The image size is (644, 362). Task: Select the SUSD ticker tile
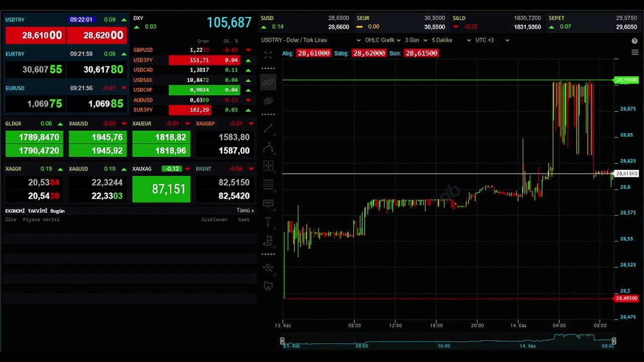305,22
